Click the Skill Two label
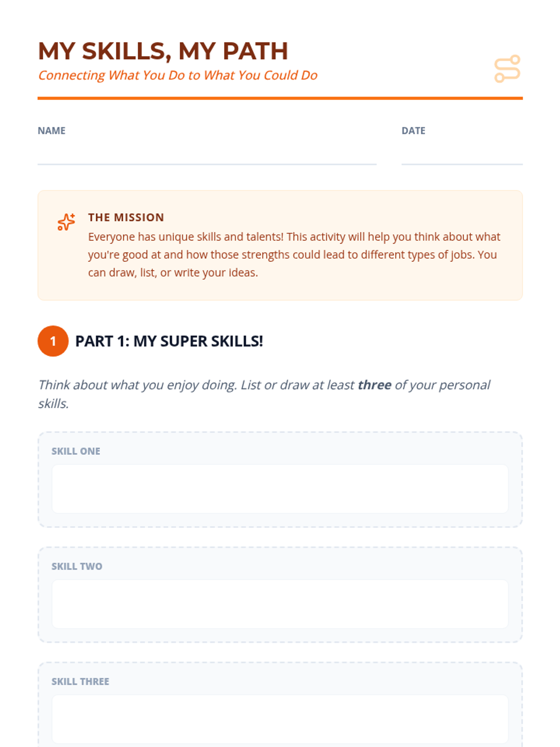Image resolution: width=560 pixels, height=747 pixels. coord(77,566)
